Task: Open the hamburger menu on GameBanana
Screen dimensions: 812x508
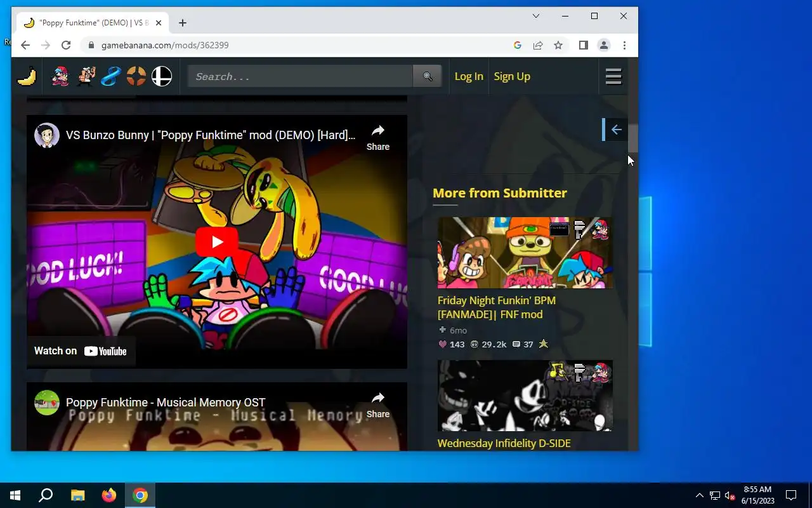Action: [613, 77]
